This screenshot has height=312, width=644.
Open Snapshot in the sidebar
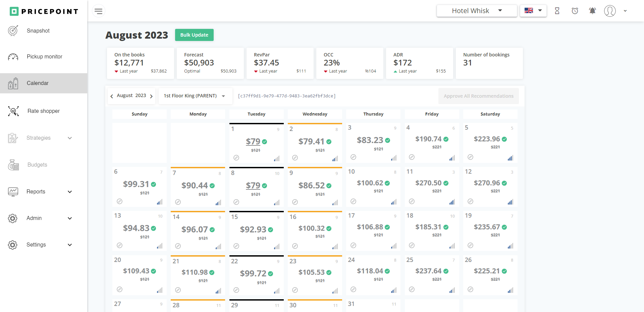pyautogui.click(x=38, y=31)
